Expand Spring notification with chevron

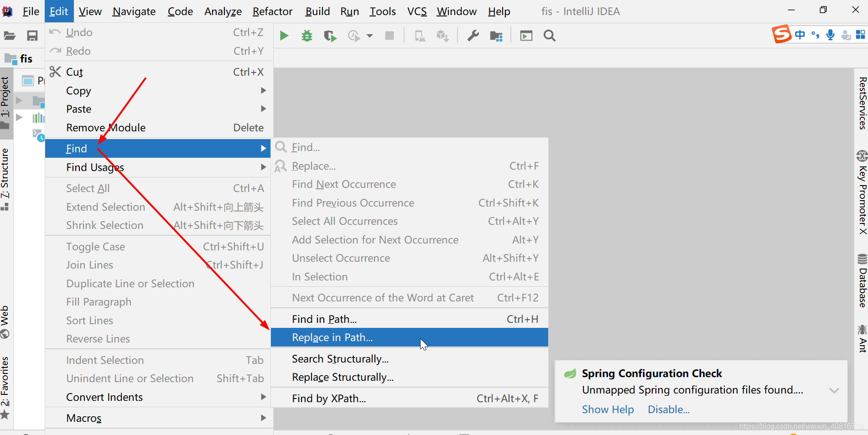[x=834, y=390]
